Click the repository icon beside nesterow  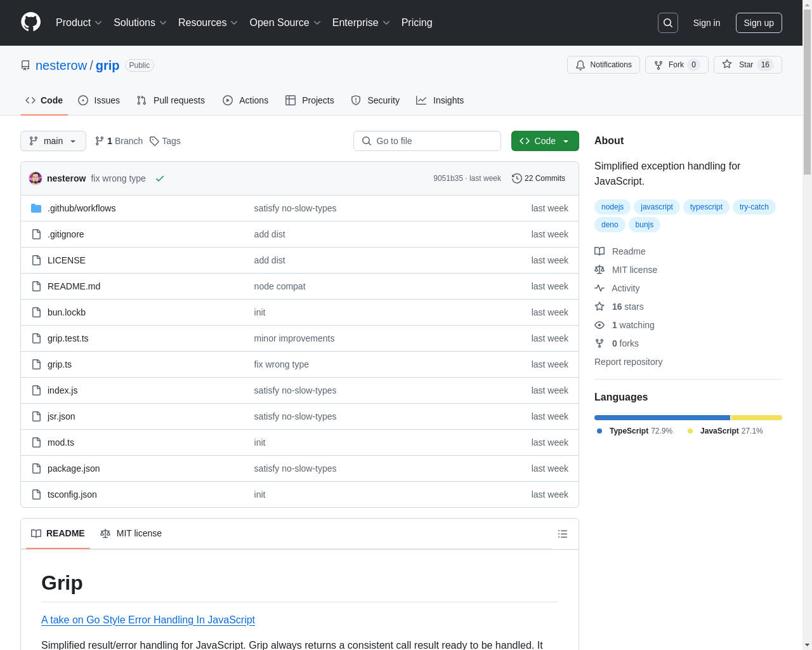(x=25, y=65)
